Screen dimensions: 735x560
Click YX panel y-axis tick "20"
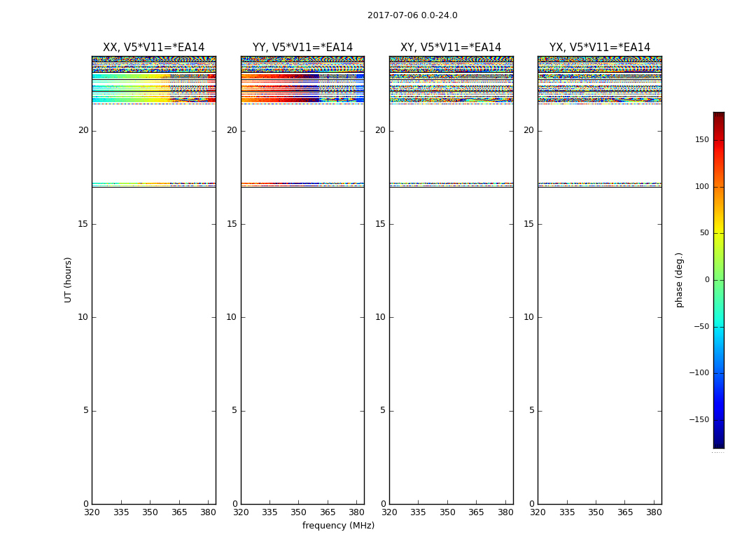(529, 130)
